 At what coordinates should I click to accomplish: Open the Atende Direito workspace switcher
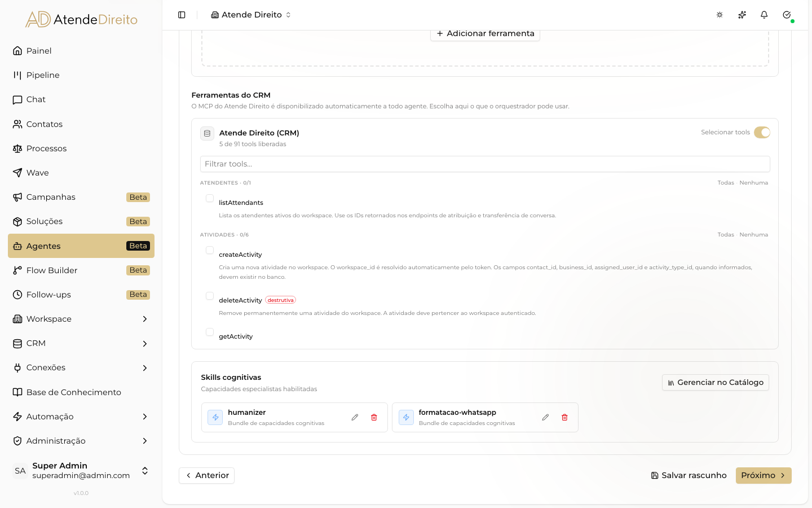(x=251, y=15)
